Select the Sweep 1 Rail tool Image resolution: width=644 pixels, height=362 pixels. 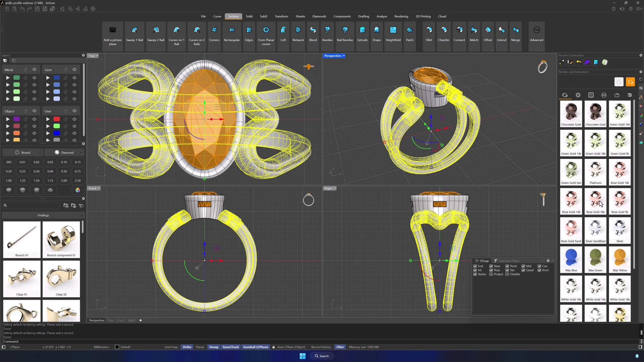(134, 34)
